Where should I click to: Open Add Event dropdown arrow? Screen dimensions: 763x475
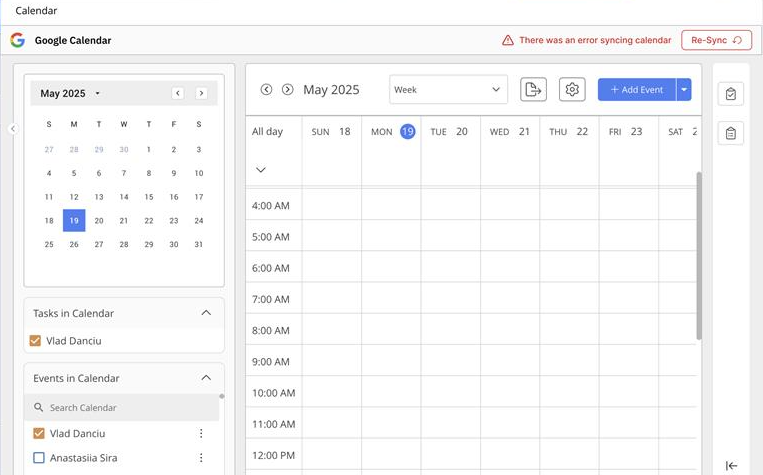pos(684,90)
